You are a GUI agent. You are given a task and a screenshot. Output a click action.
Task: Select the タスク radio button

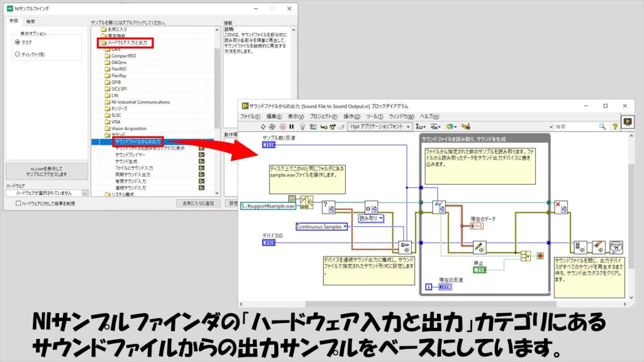tap(18, 42)
